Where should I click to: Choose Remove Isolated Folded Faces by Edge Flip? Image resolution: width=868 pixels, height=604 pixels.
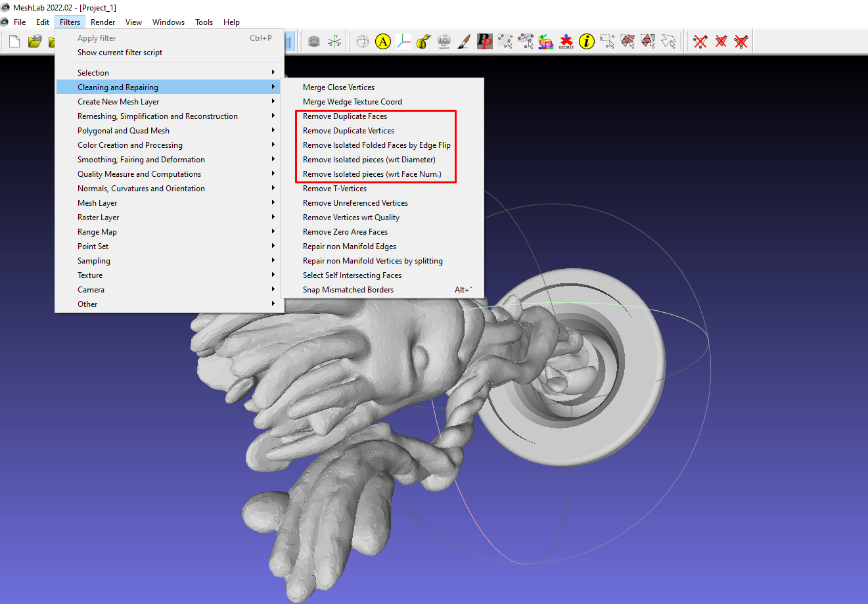[x=382, y=145]
